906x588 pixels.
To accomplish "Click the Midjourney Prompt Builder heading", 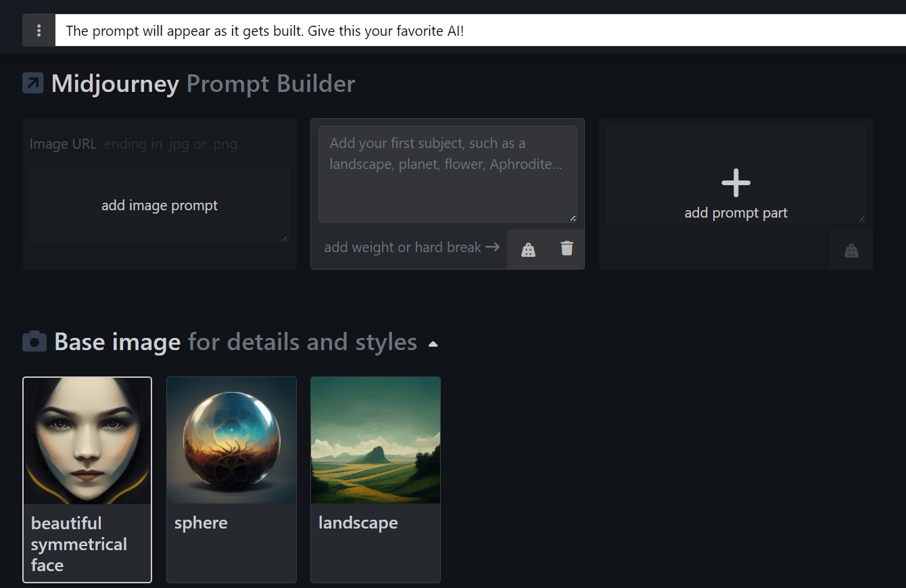I will 203,84.
